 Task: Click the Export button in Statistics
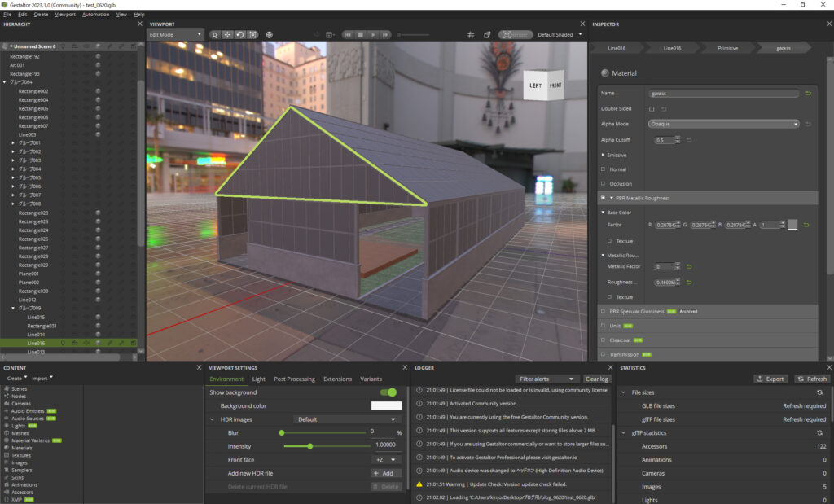pos(770,379)
